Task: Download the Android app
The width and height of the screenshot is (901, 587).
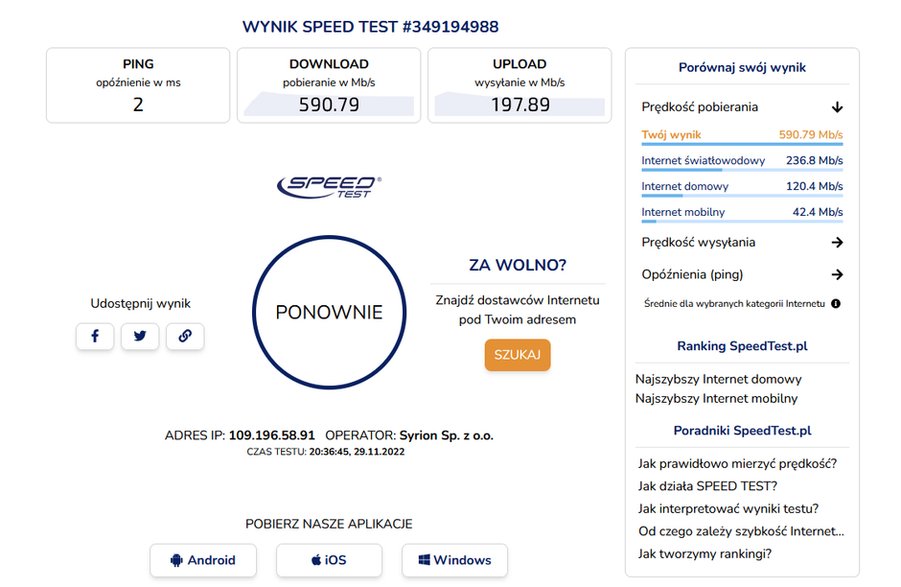Action: (x=203, y=560)
